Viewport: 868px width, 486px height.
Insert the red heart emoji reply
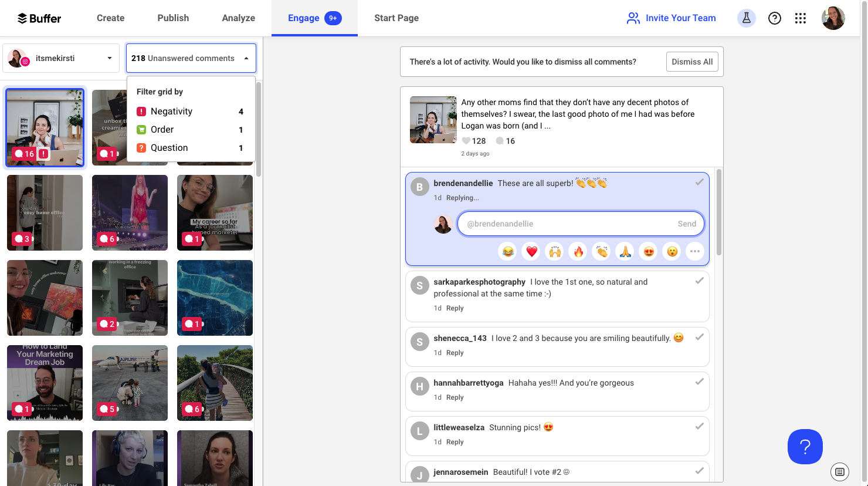point(531,252)
